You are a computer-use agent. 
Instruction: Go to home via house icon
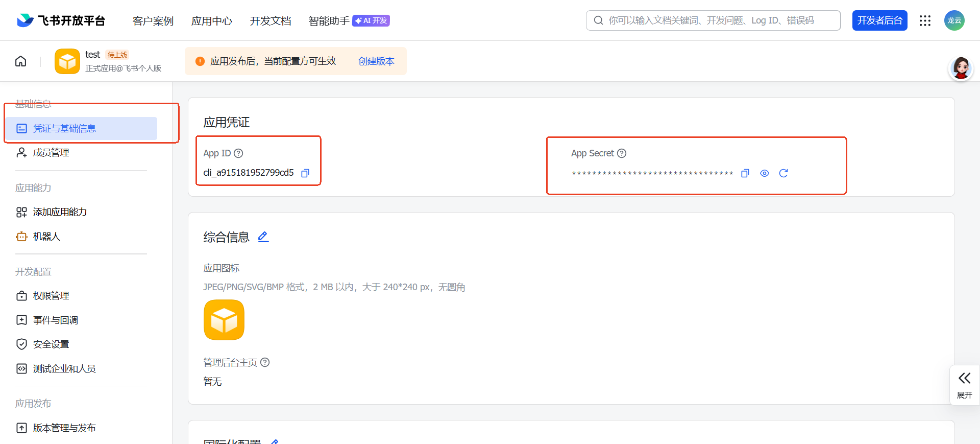pos(21,61)
